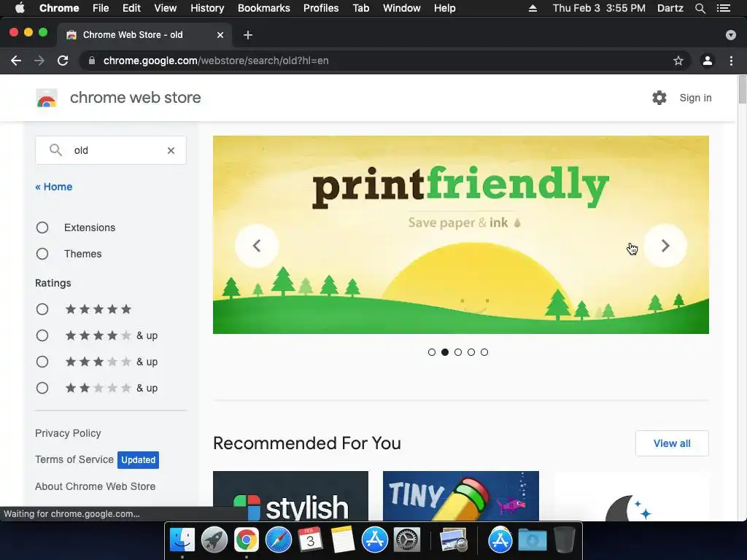747x560 pixels.
Task: Open the History menu
Action: 207,8
